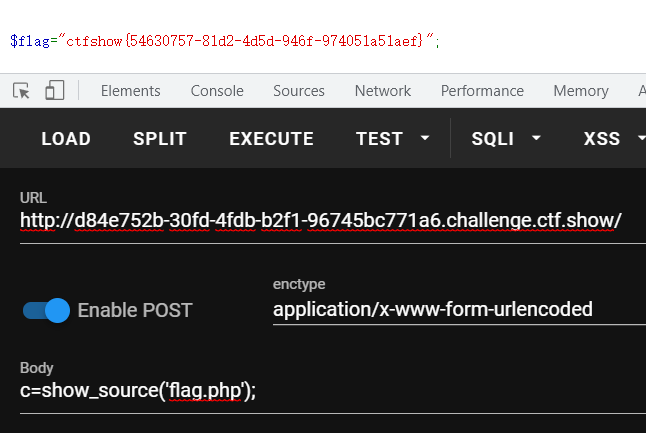Screen dimensions: 646x433
Task: Switch to the Elements tab
Action: [130, 91]
